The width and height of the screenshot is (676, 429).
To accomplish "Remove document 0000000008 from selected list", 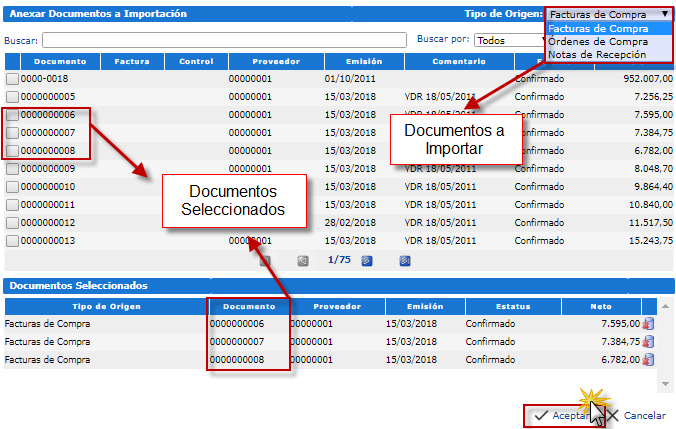I will tap(648, 360).
